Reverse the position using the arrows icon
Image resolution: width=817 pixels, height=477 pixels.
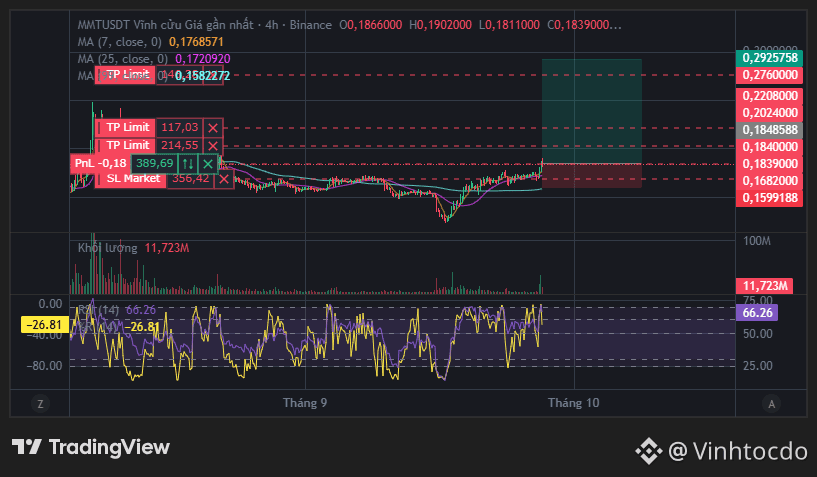tap(188, 164)
